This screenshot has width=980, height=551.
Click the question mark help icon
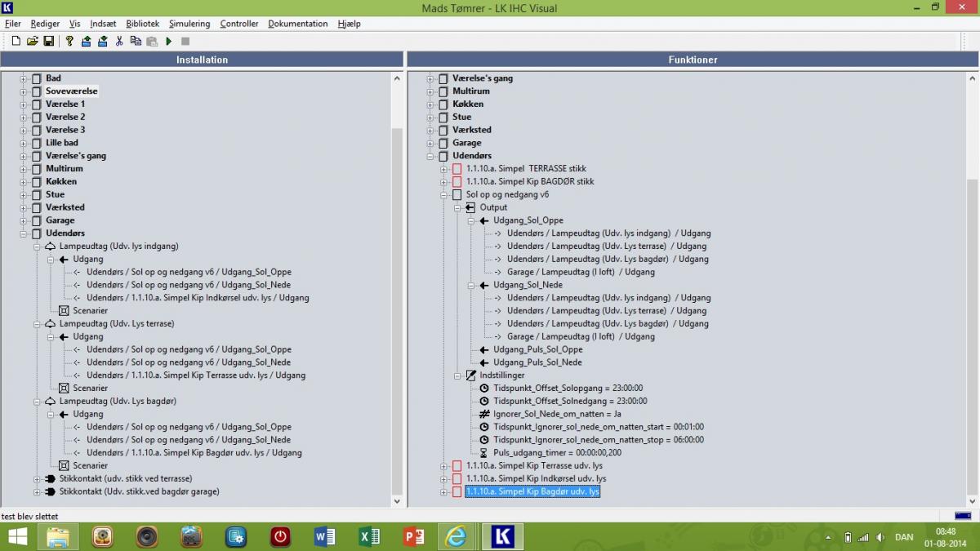69,41
